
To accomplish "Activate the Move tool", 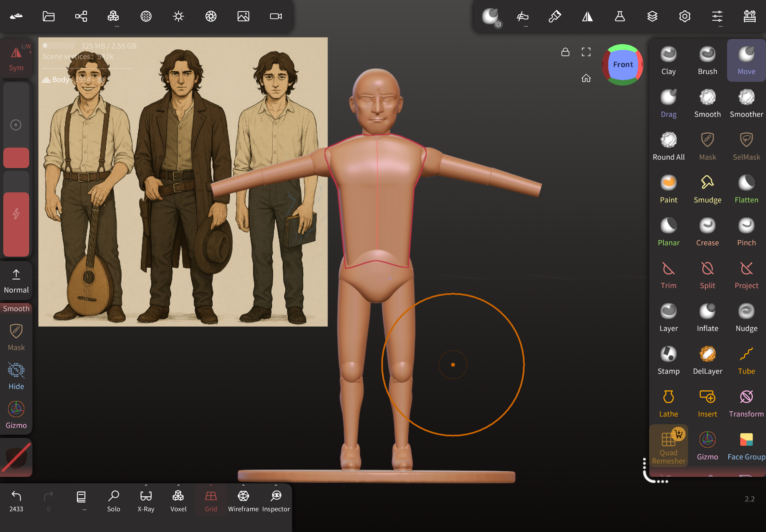I will [x=746, y=60].
